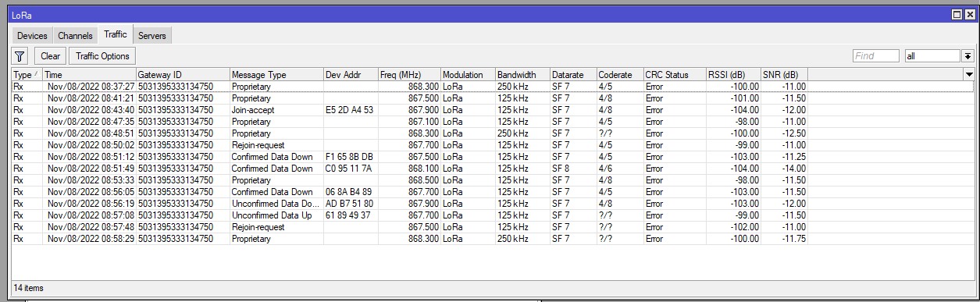The height and width of the screenshot is (302, 980).
Task: Select the SF 8 datarate cell
Action: pos(573,169)
